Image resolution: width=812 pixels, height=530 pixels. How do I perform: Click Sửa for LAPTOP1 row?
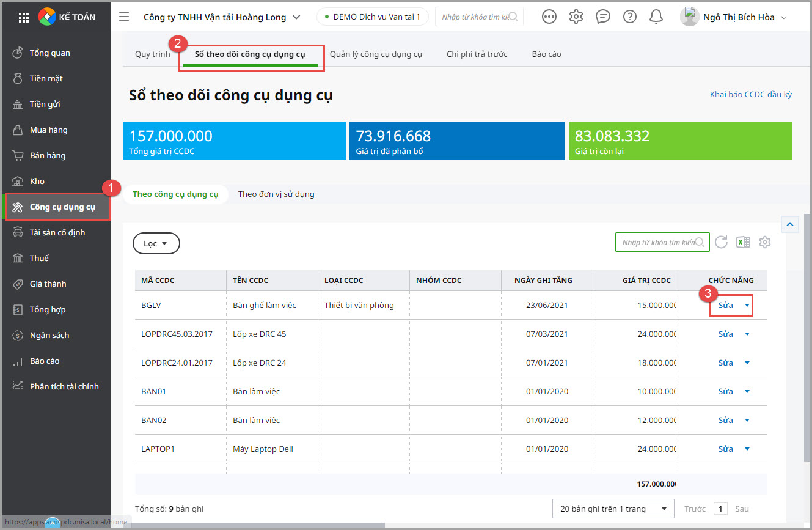click(x=725, y=449)
